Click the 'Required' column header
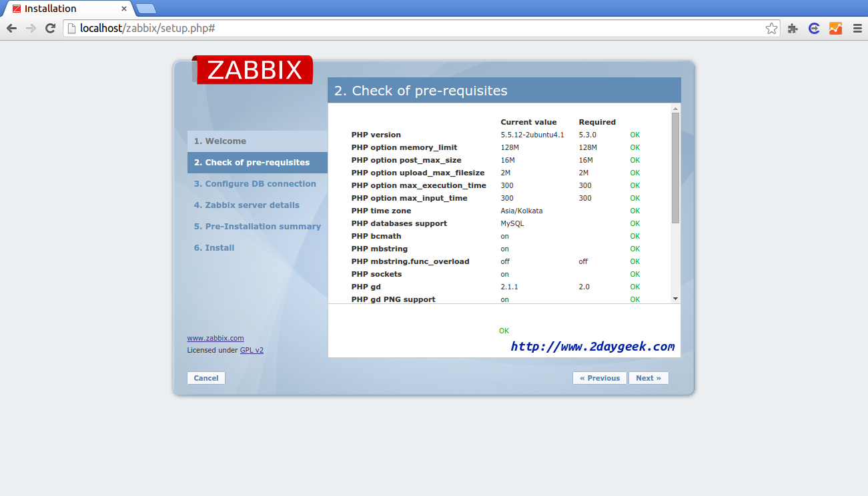This screenshot has height=496, width=868. coord(597,122)
